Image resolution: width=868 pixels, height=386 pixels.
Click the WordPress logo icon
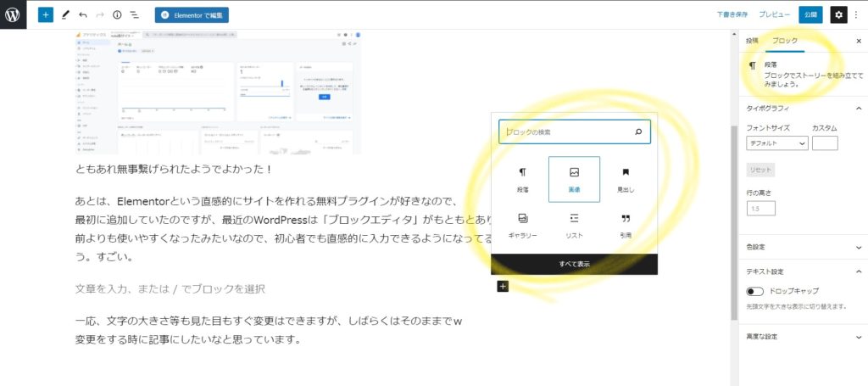(x=14, y=14)
